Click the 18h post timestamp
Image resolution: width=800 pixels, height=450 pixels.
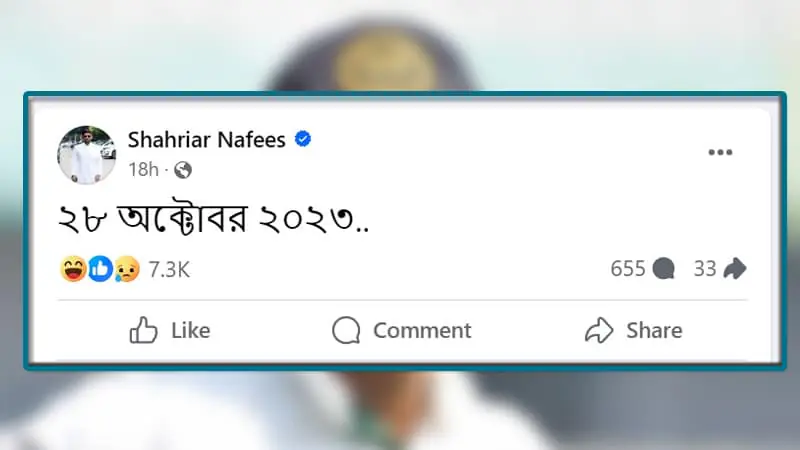pos(143,170)
